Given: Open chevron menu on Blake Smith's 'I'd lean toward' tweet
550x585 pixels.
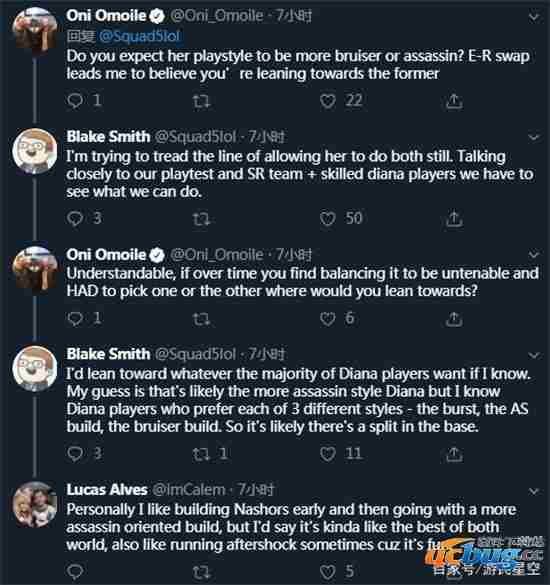Looking at the screenshot, I should pos(534,355).
